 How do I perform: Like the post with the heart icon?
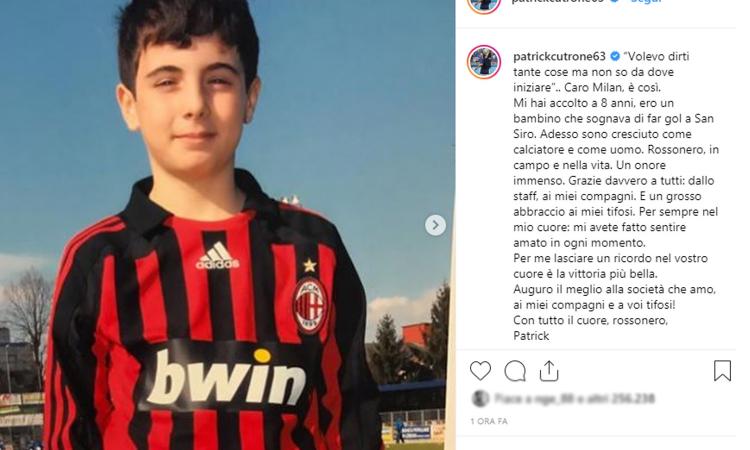[480, 371]
